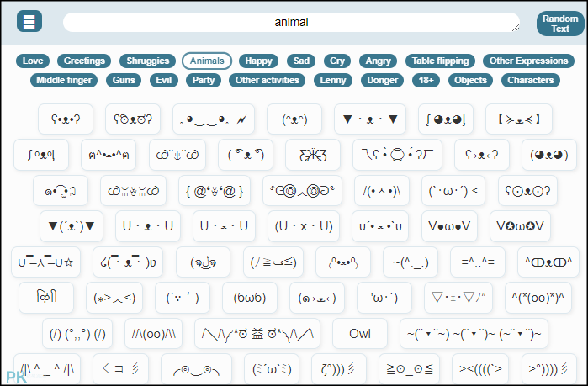Open the Party category
The height and width of the screenshot is (386, 588).
tap(204, 80)
